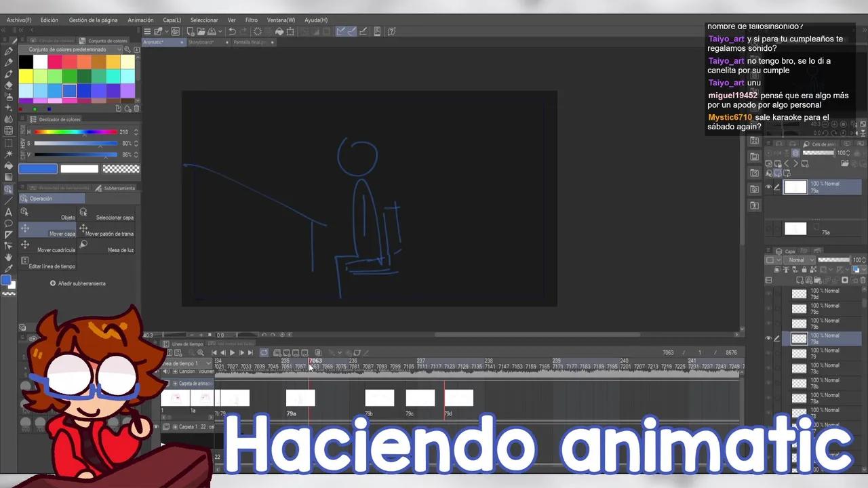Select the Hand move tool

coord(8,258)
